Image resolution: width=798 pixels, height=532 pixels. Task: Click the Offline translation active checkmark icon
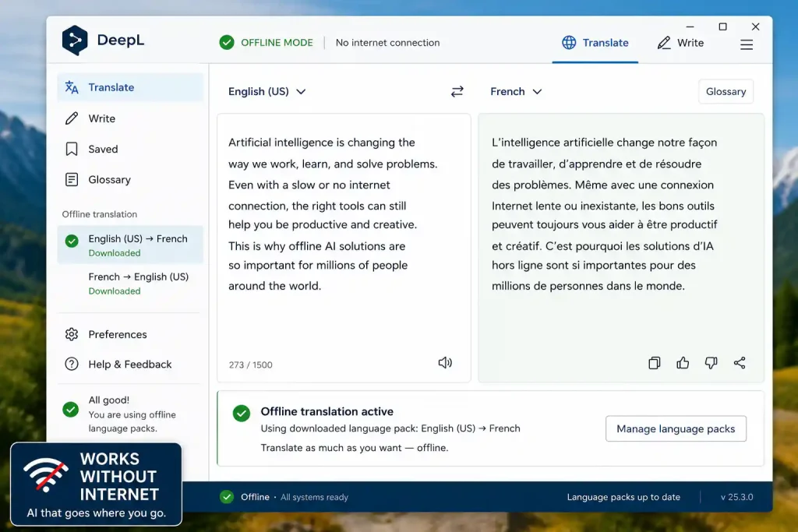(x=242, y=413)
